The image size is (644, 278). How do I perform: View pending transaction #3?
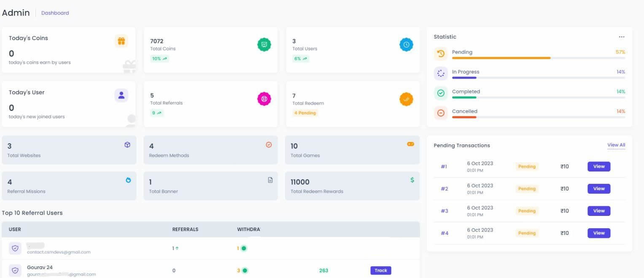599,211
